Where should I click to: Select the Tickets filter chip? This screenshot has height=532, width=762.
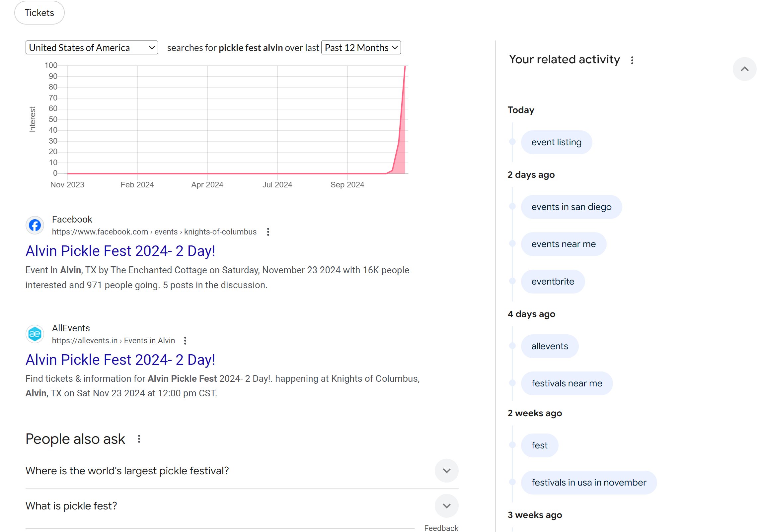coord(39,13)
